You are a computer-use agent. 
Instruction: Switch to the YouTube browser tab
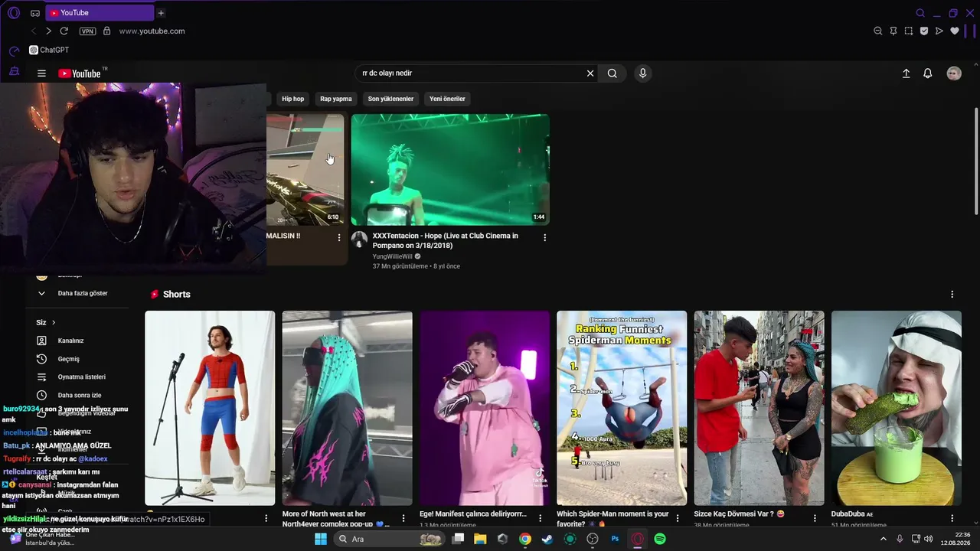pos(100,13)
